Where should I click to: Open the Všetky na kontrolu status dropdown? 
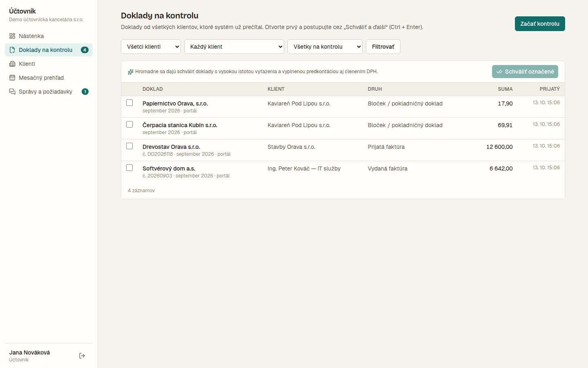click(325, 47)
